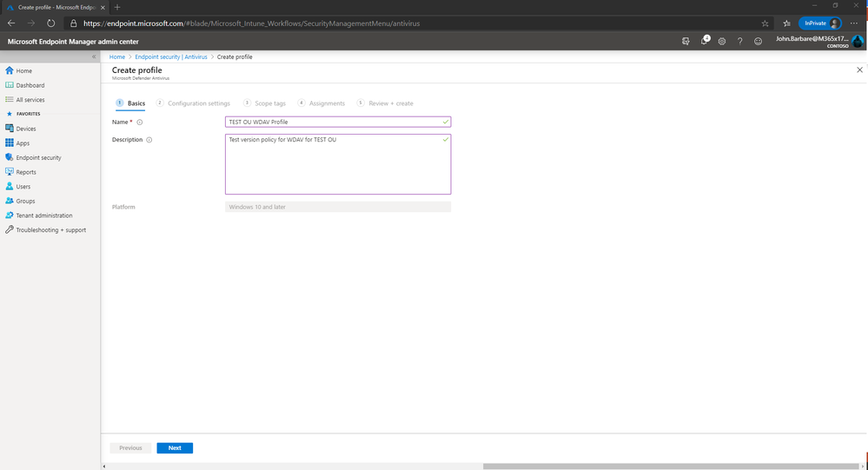Click the horizontal scrollbar at bottom
The height and width of the screenshot is (470, 868).
click(x=671, y=467)
